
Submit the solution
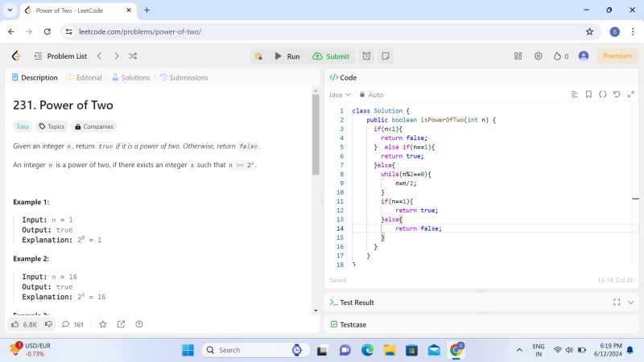[x=331, y=56]
